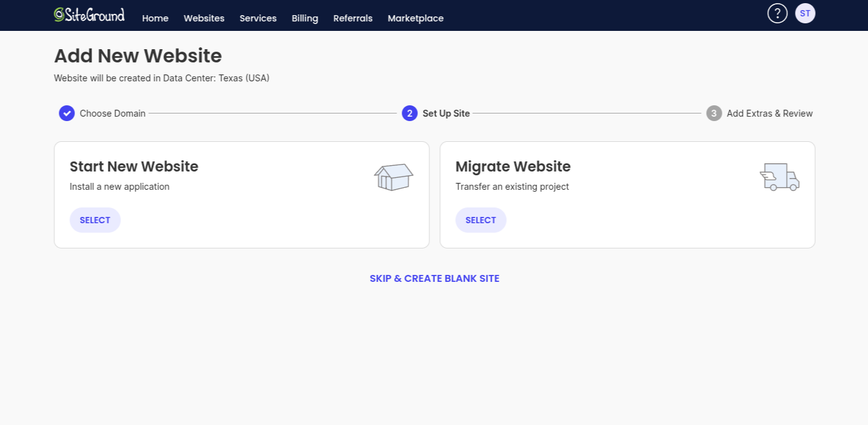The image size is (868, 425).
Task: Open the Referrals page
Action: [352, 18]
